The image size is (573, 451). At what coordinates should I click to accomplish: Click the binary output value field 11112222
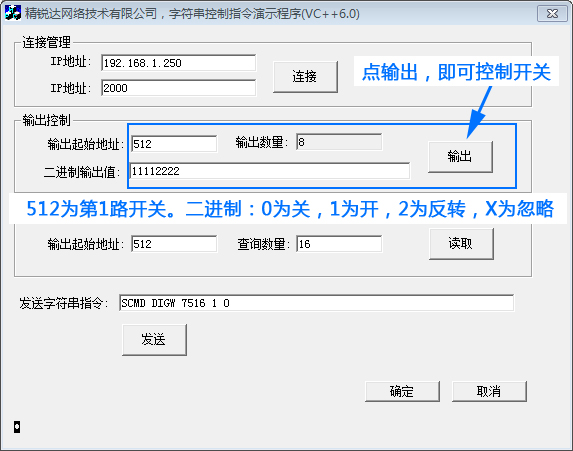270,171
